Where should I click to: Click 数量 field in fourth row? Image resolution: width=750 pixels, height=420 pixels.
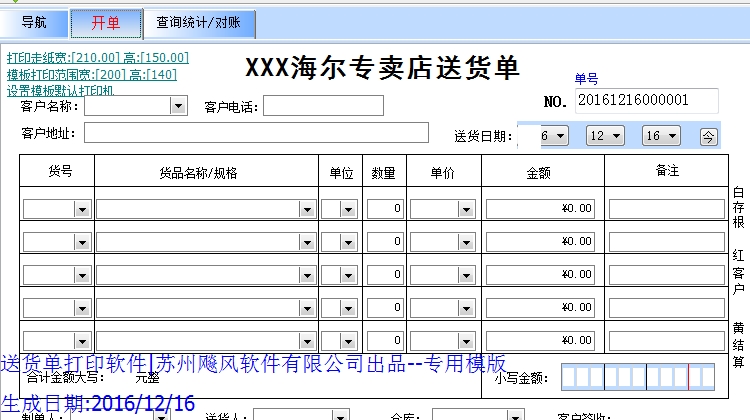click(x=385, y=308)
